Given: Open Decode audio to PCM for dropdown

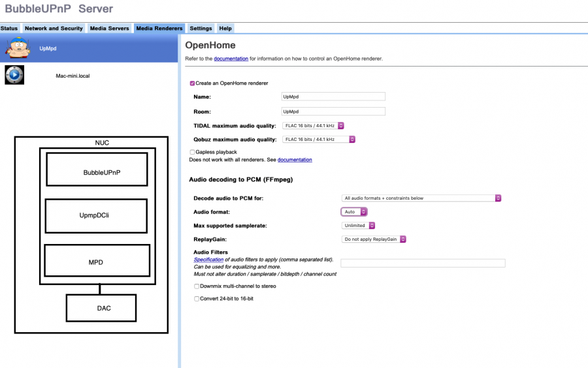Looking at the screenshot, I should (421, 198).
